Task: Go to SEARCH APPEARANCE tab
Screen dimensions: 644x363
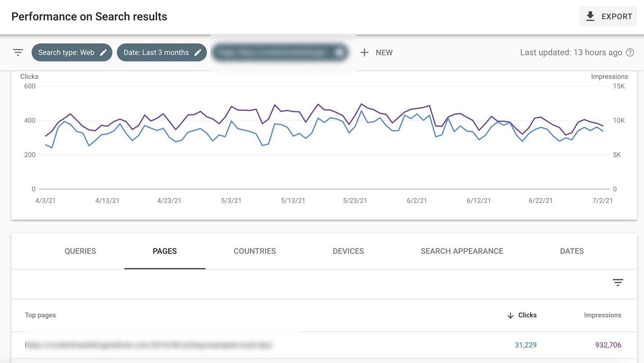Action: 462,251
